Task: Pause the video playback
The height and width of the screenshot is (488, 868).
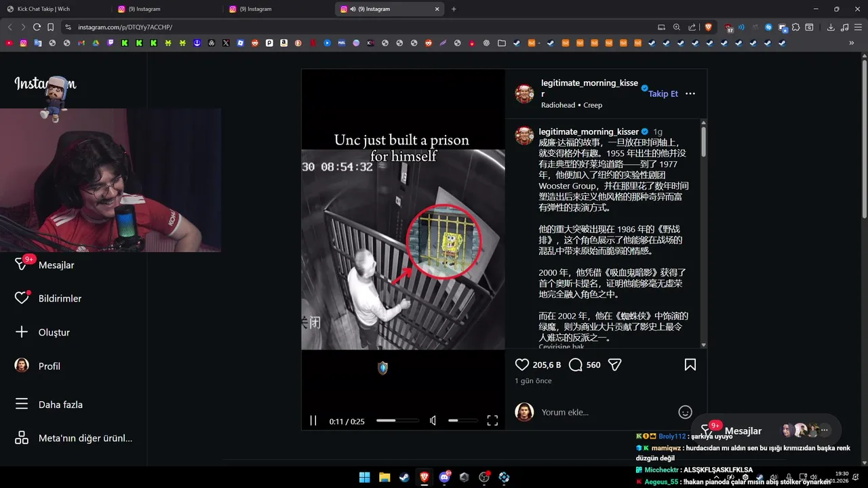Action: [x=313, y=421]
